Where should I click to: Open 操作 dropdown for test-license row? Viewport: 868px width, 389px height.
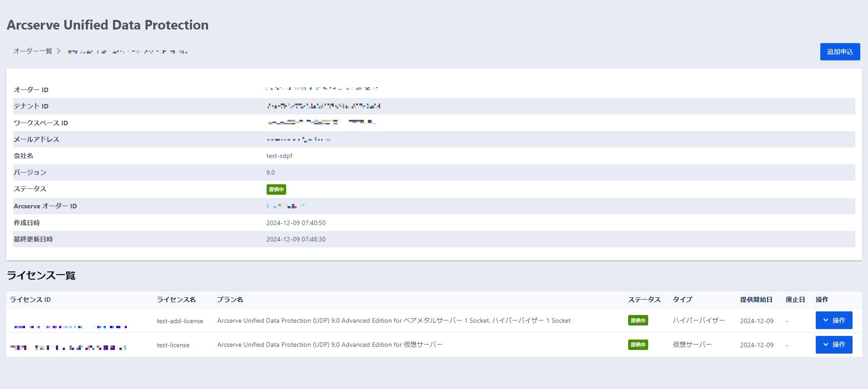(x=833, y=345)
